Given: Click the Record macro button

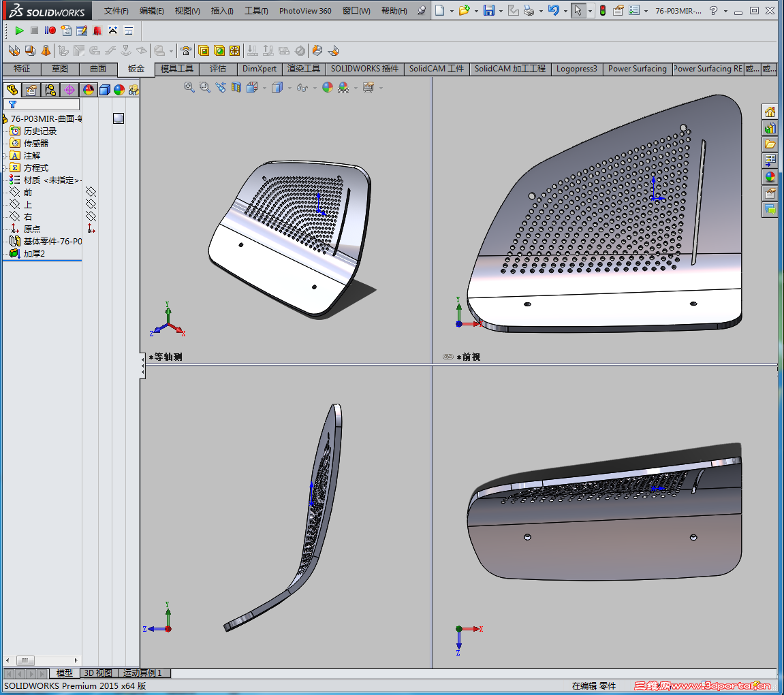Looking at the screenshot, I should click(50, 31).
